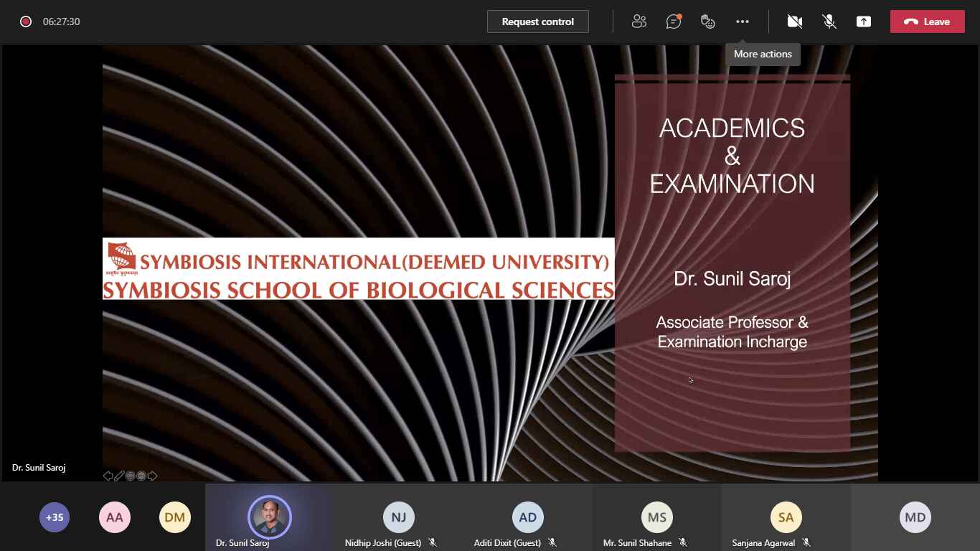Image resolution: width=980 pixels, height=551 pixels.
Task: Leave the meeting
Action: click(927, 22)
